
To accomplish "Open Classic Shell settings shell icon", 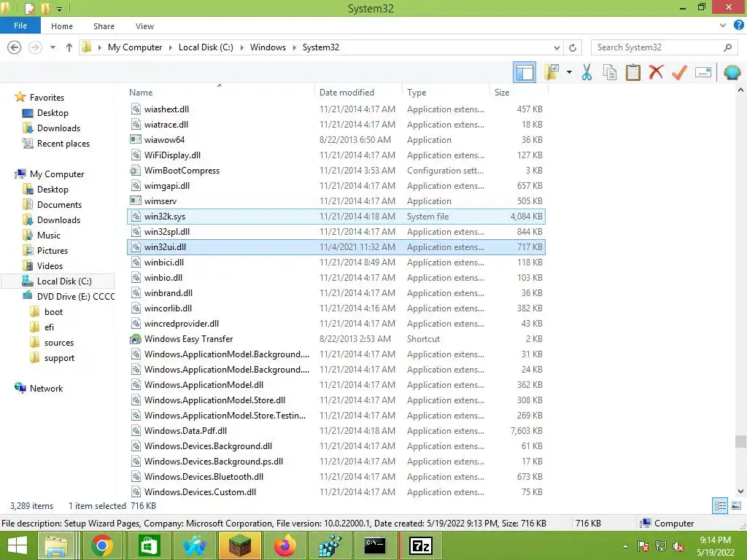I will click(732, 73).
